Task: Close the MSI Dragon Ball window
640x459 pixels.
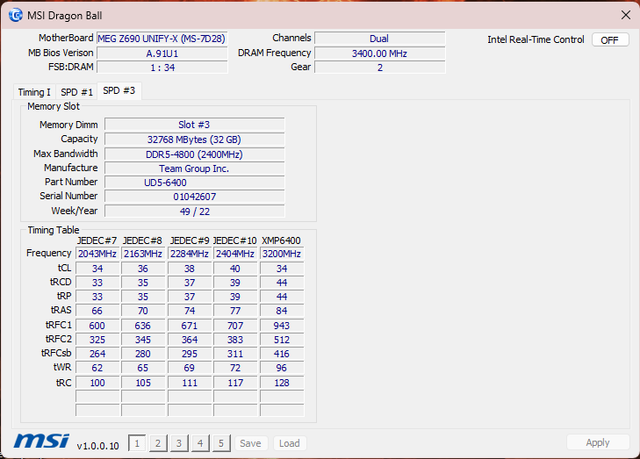Action: coord(625,15)
